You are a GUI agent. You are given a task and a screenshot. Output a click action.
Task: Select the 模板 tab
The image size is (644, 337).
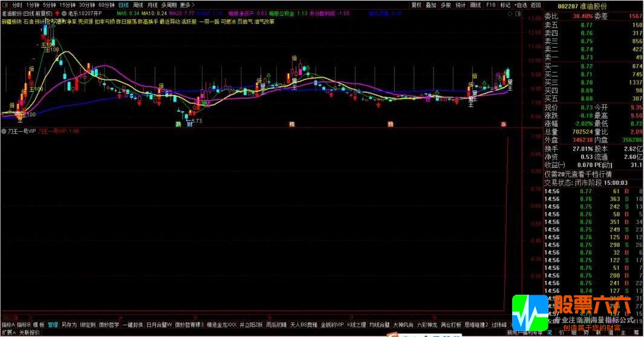pos(39,325)
